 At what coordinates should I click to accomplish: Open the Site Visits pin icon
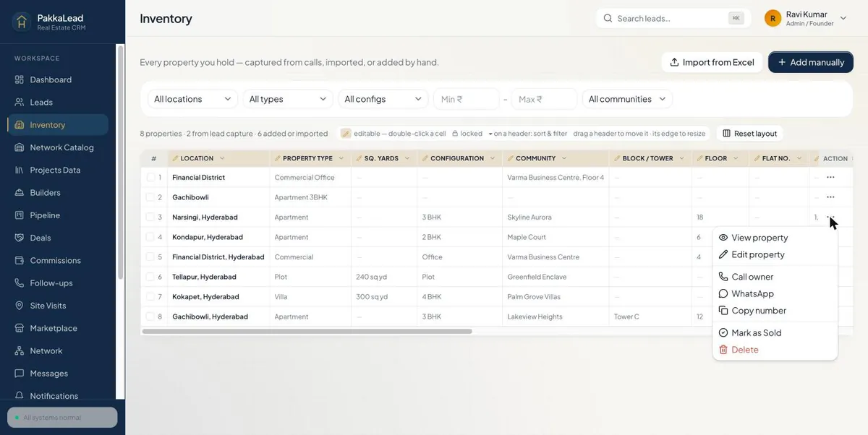[20, 306]
